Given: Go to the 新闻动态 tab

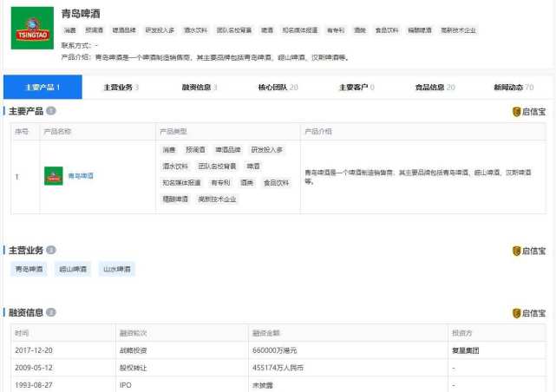Looking at the screenshot, I should coord(513,87).
